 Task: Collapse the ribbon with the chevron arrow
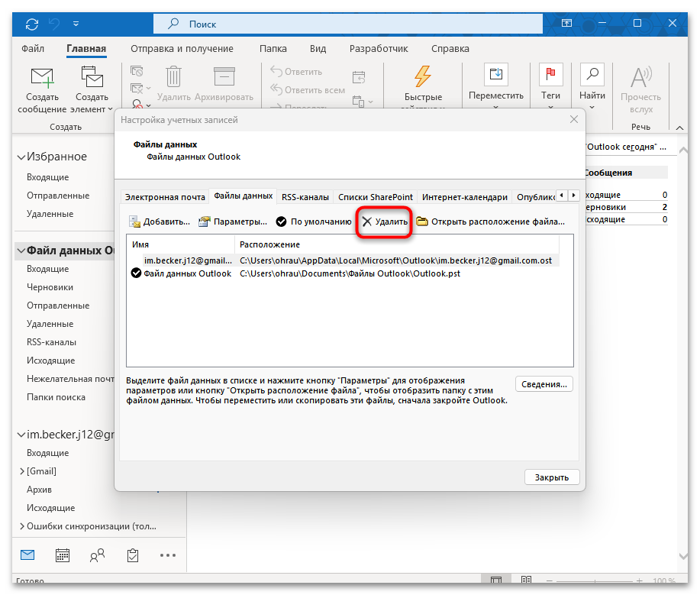[x=679, y=128]
